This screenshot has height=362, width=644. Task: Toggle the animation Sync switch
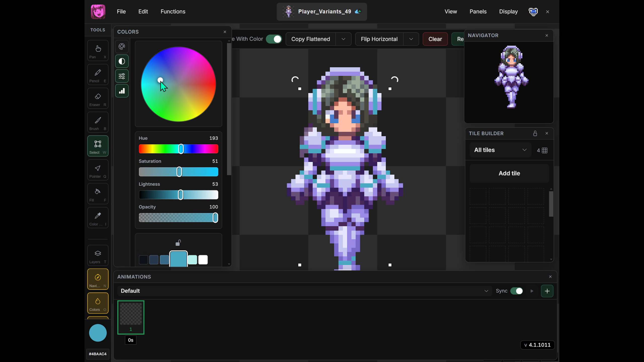[517, 291]
